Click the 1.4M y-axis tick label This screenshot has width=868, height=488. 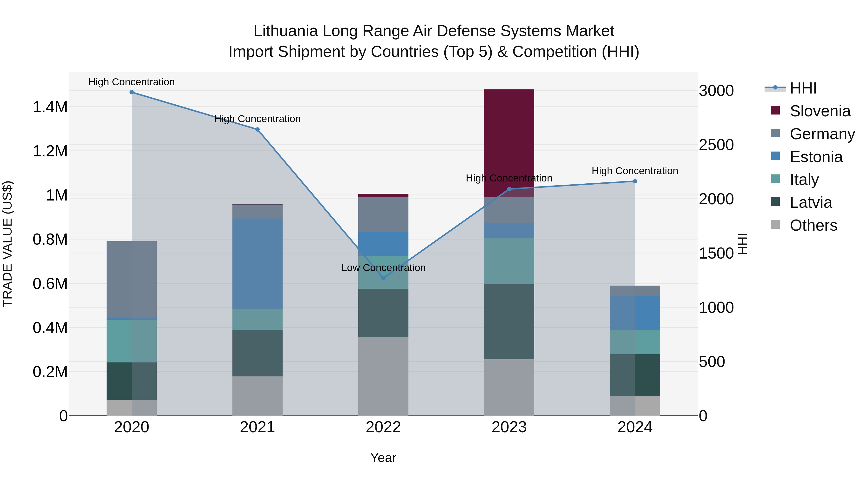(x=50, y=107)
